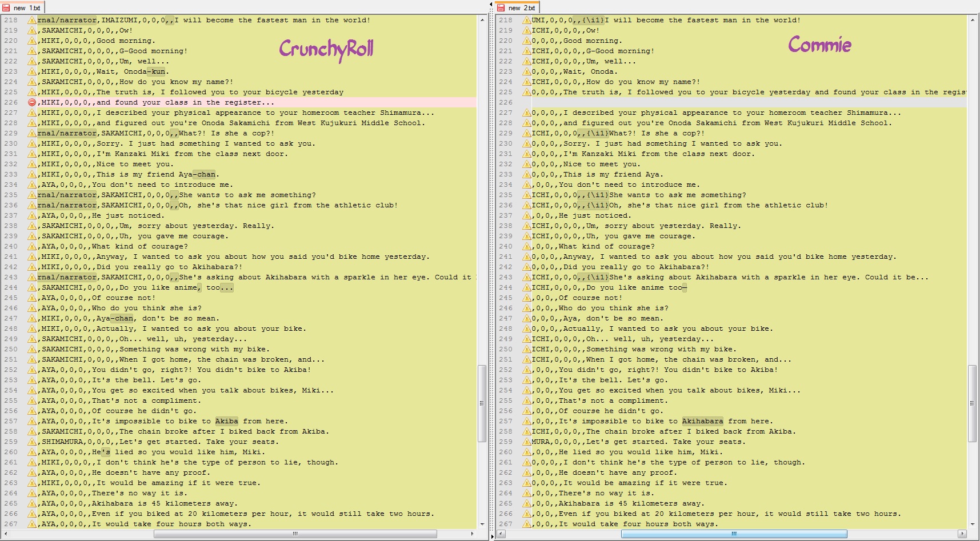Click highlighted word 'Akiba' on line 257 in new 1.txt
Image resolution: width=980 pixels, height=541 pixels.
(x=227, y=421)
